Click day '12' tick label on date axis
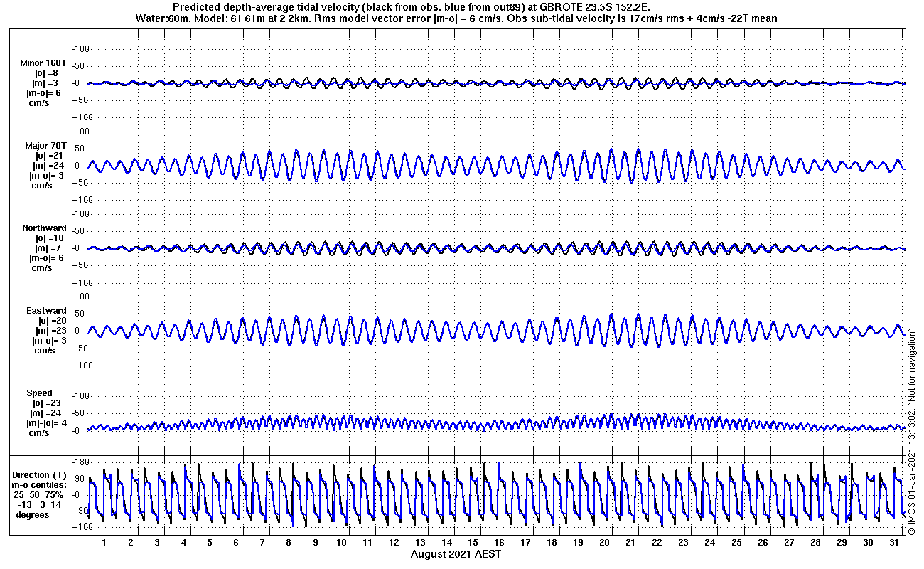This screenshot has height=569, width=924. click(x=394, y=543)
